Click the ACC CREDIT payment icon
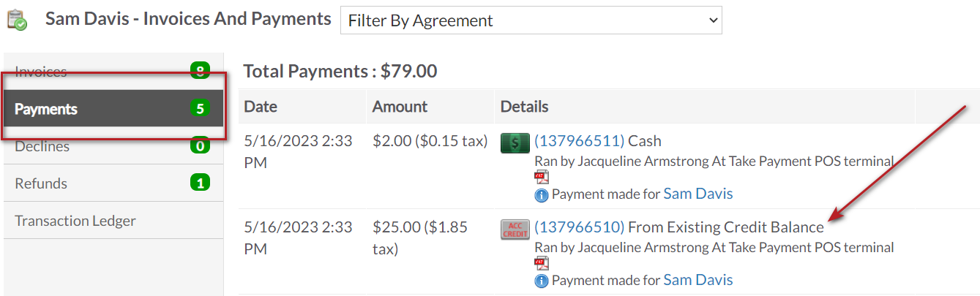This screenshot has height=296, width=980. click(515, 229)
